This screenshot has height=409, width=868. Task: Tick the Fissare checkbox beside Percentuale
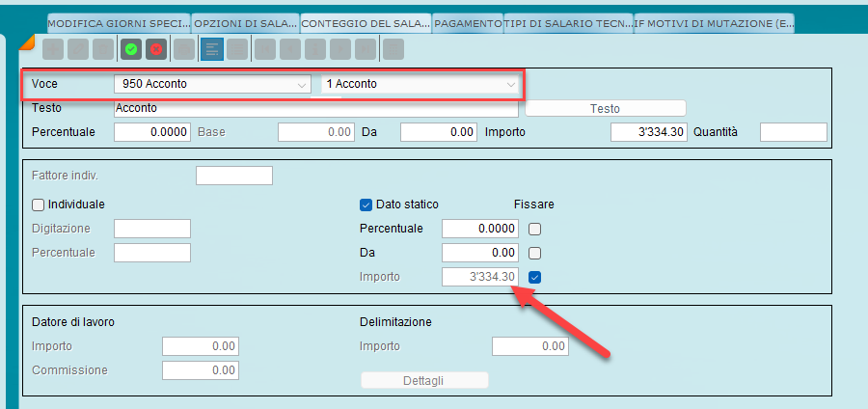pos(535,229)
